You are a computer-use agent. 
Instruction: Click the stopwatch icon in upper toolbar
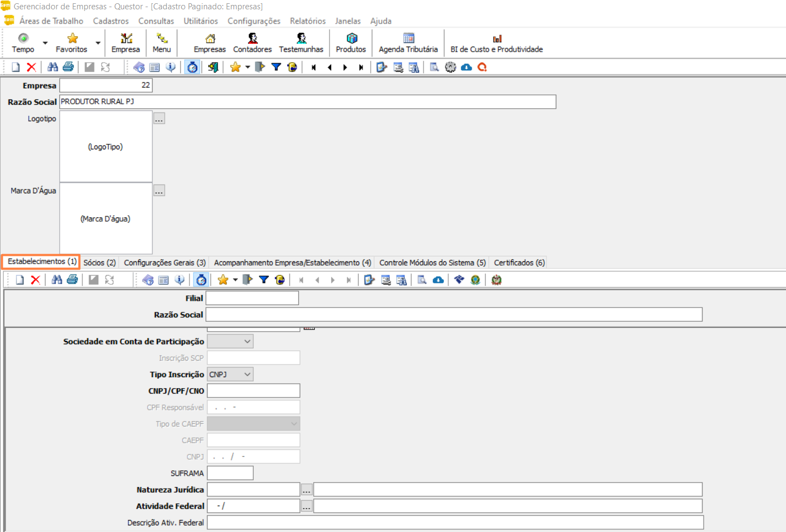[192, 67]
